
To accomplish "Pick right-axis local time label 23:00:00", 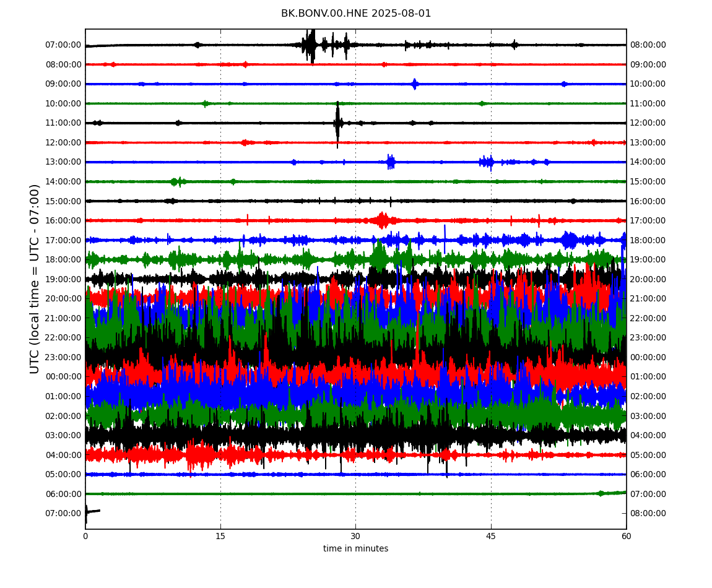I will coord(648,338).
